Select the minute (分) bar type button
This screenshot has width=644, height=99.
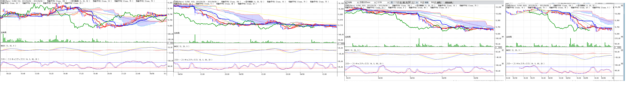(x=409, y=3)
